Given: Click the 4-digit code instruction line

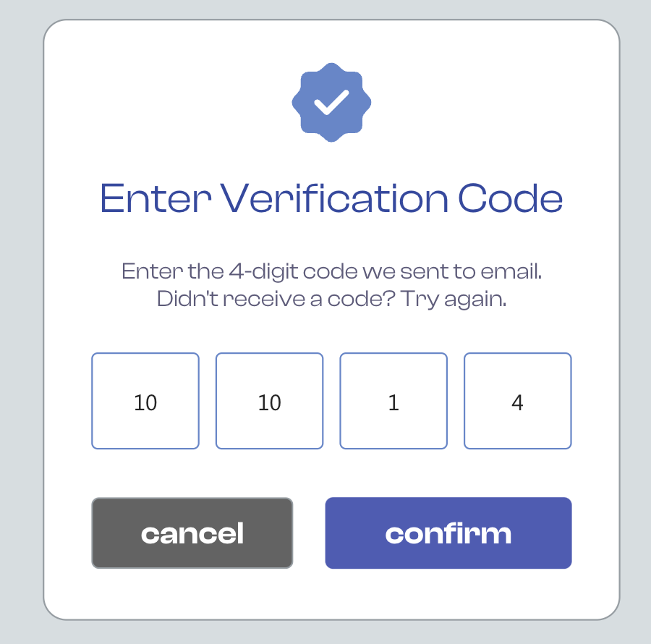Looking at the screenshot, I should pos(331,272).
